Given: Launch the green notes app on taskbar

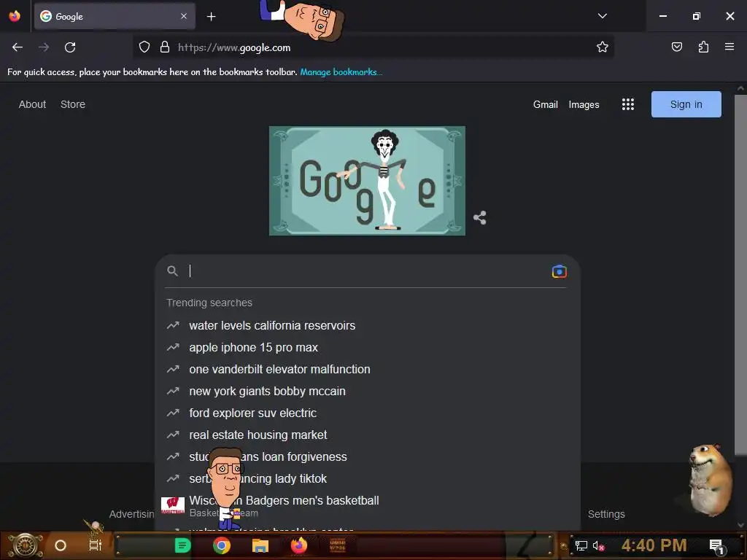Looking at the screenshot, I should (182, 545).
